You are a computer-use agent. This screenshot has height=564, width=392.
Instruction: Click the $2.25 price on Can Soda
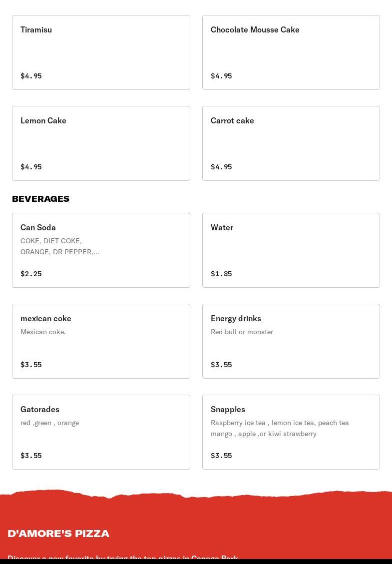pos(31,274)
